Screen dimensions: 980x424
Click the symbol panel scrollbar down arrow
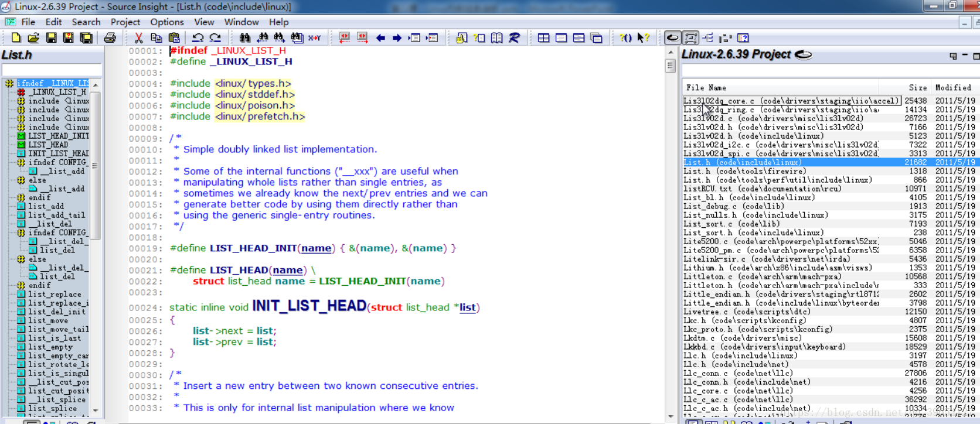pyautogui.click(x=96, y=411)
